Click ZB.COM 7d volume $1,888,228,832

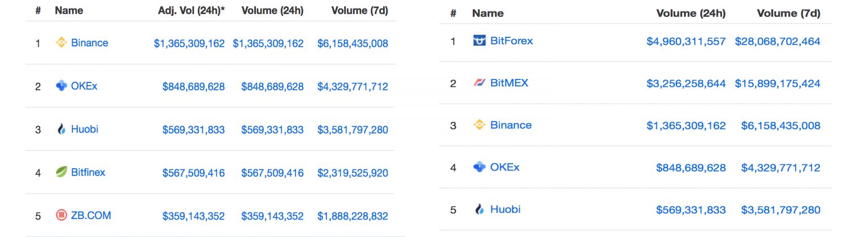point(353,216)
